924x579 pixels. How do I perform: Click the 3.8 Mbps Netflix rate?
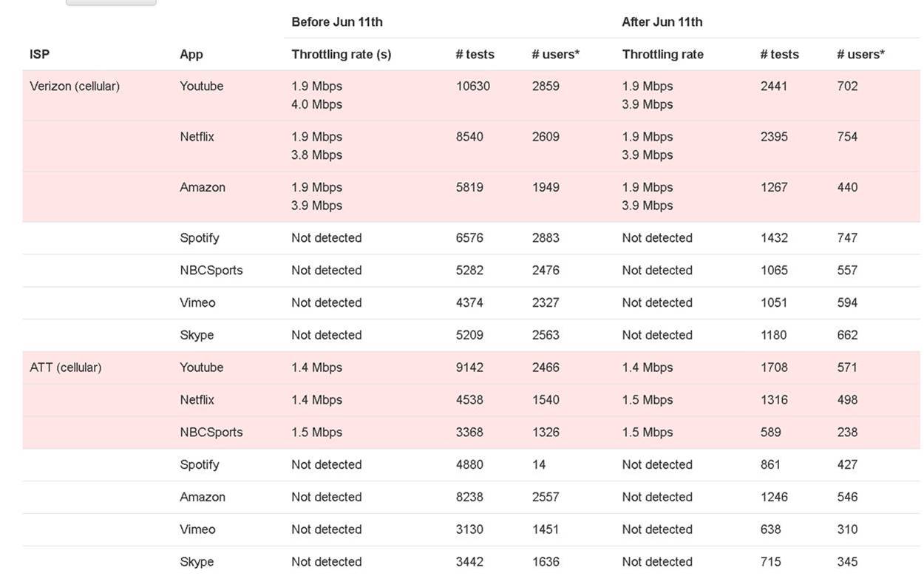[316, 155]
